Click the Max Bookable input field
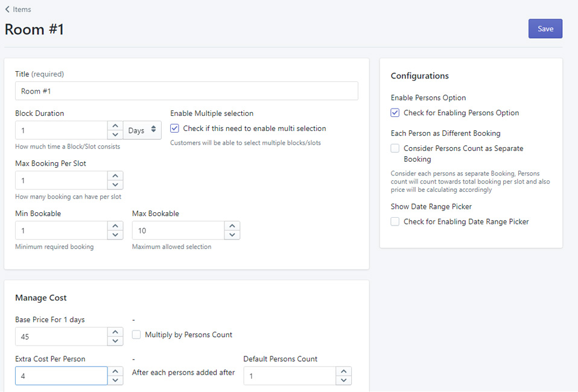The height and width of the screenshot is (392, 578). click(178, 230)
